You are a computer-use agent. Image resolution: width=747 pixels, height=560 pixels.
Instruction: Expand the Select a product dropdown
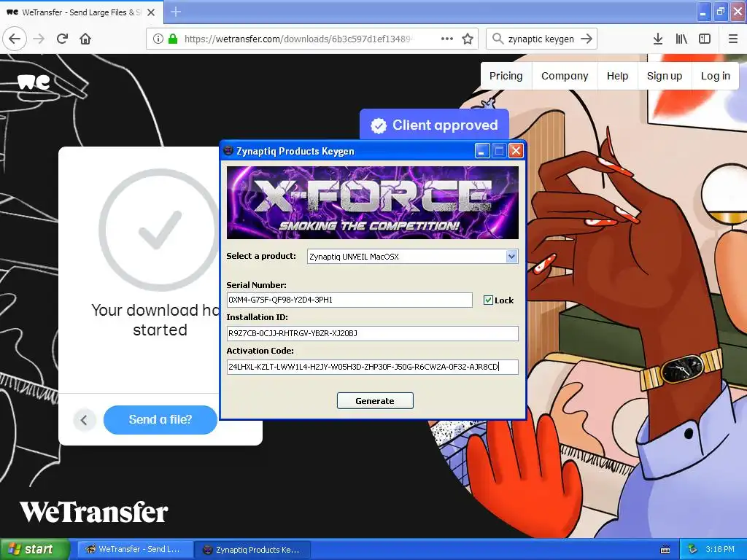pos(511,256)
